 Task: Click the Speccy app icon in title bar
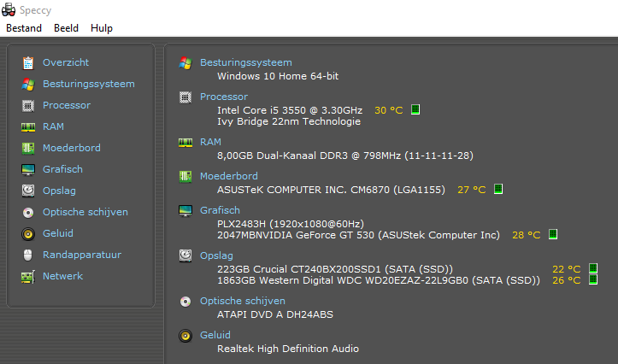(9, 9)
